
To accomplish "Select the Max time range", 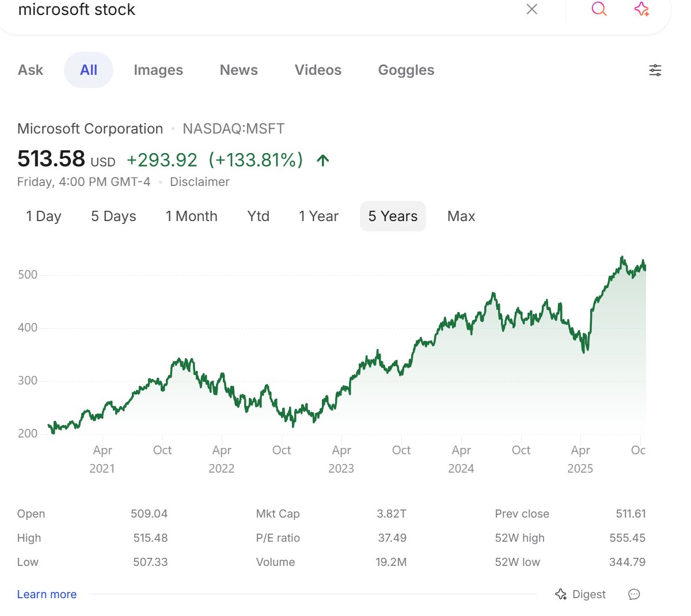I will (461, 216).
